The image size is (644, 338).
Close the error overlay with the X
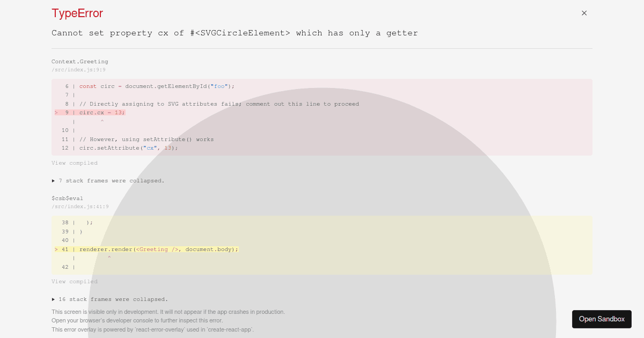[584, 13]
